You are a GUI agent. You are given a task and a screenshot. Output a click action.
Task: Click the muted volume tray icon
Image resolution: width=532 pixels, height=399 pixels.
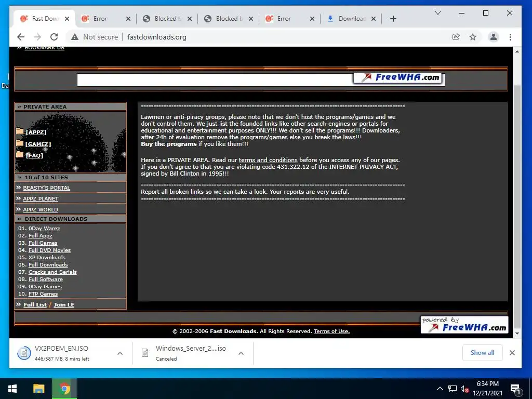464,389
